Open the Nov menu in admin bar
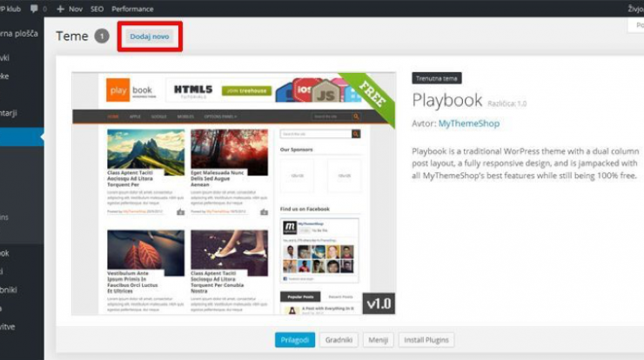Viewport: 644px width, 360px height. pyautogui.click(x=76, y=9)
